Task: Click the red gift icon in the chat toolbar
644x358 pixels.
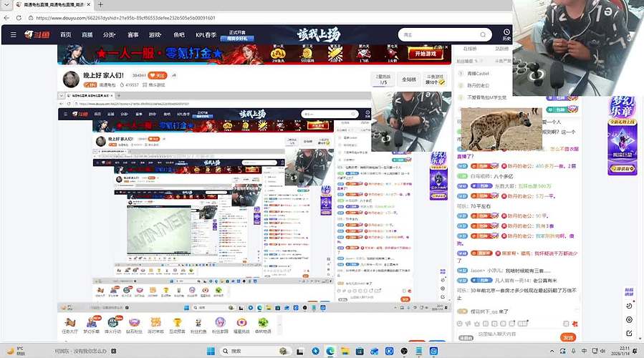Action: (x=575, y=324)
